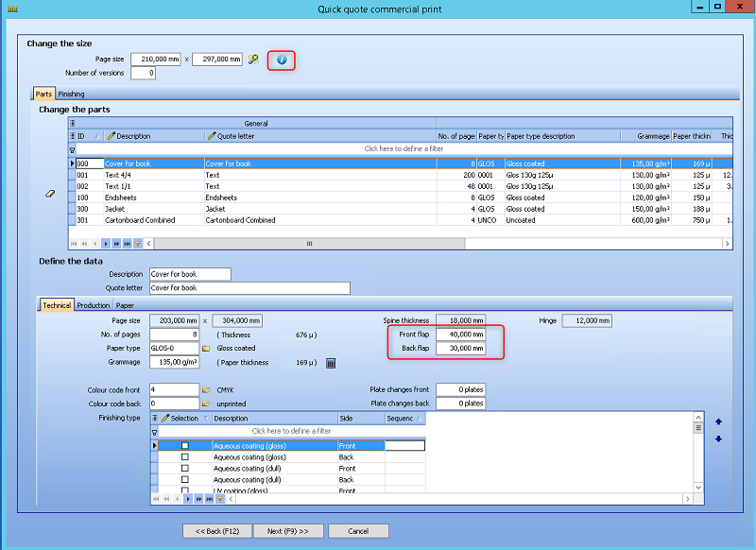Click 'Click here to define a filter' in parts grid

[x=404, y=149]
